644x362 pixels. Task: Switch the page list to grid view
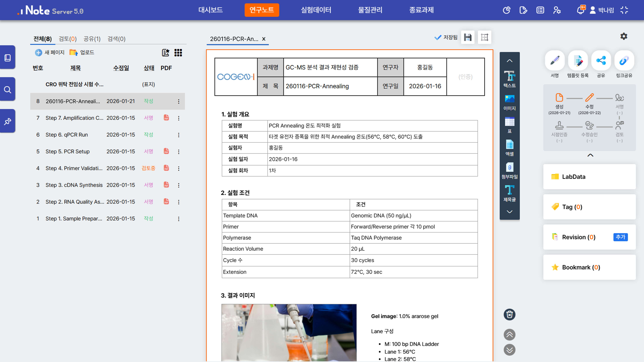point(178,53)
